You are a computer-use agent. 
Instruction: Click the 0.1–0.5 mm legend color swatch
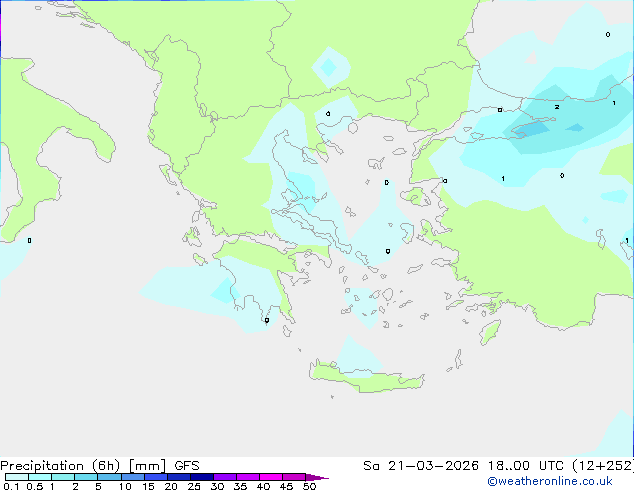click(17, 477)
